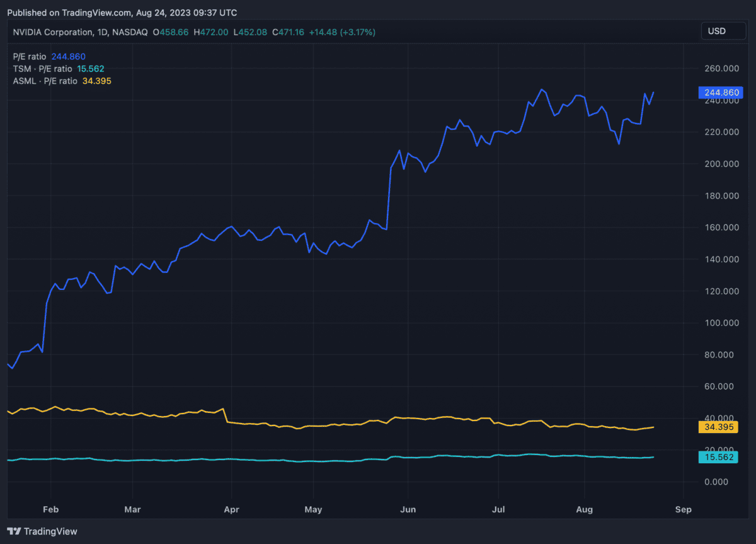Click the 100.000 value on price scale
The height and width of the screenshot is (544, 756).
[x=721, y=323]
